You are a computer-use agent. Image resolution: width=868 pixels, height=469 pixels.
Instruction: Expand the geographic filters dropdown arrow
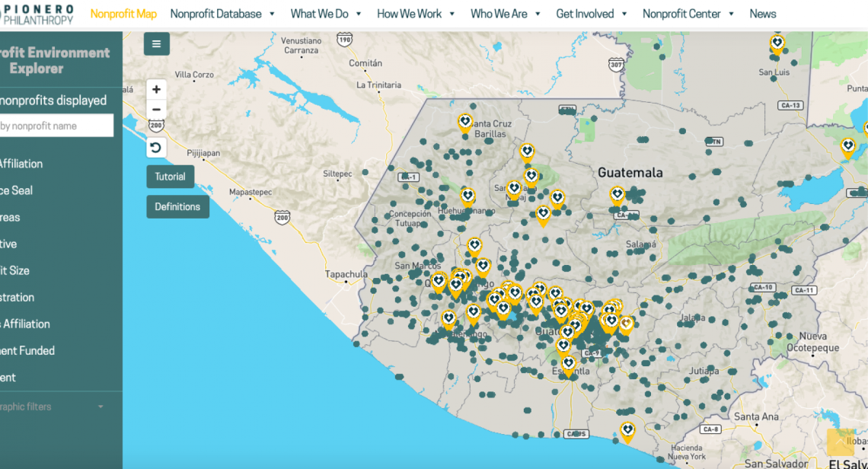101,407
